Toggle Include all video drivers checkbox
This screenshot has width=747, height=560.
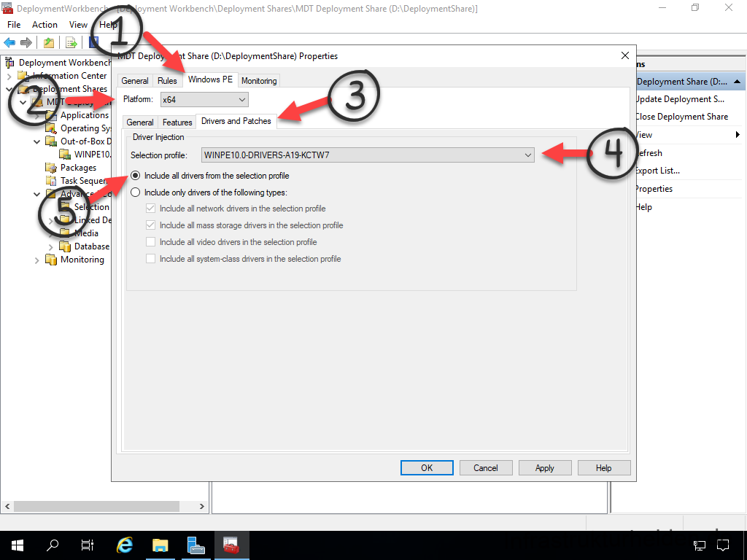tap(150, 242)
